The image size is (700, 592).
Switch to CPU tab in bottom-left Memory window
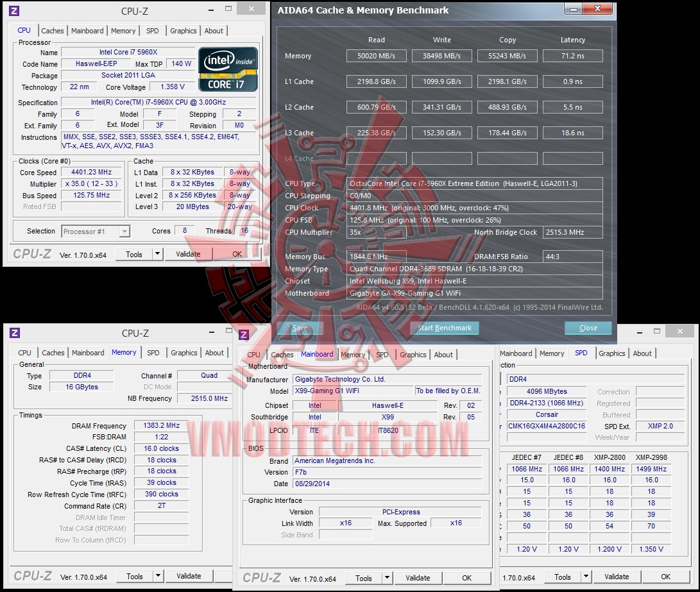[x=24, y=353]
